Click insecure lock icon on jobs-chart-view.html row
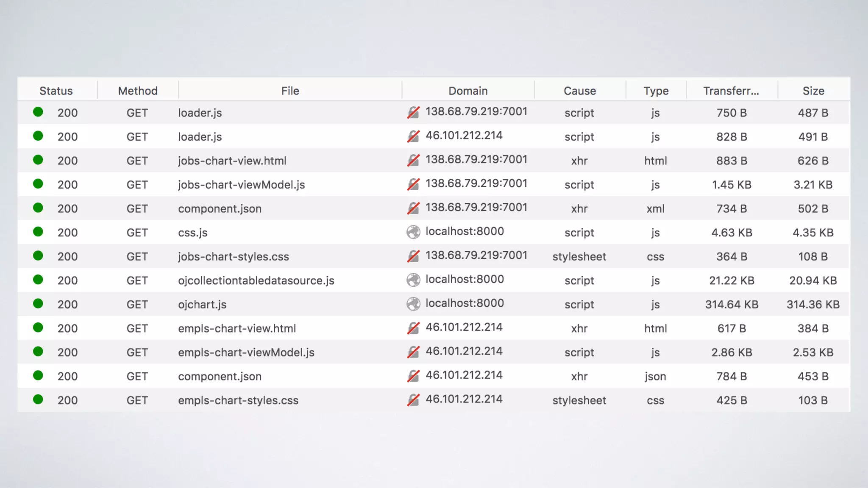868x488 pixels. click(x=413, y=161)
